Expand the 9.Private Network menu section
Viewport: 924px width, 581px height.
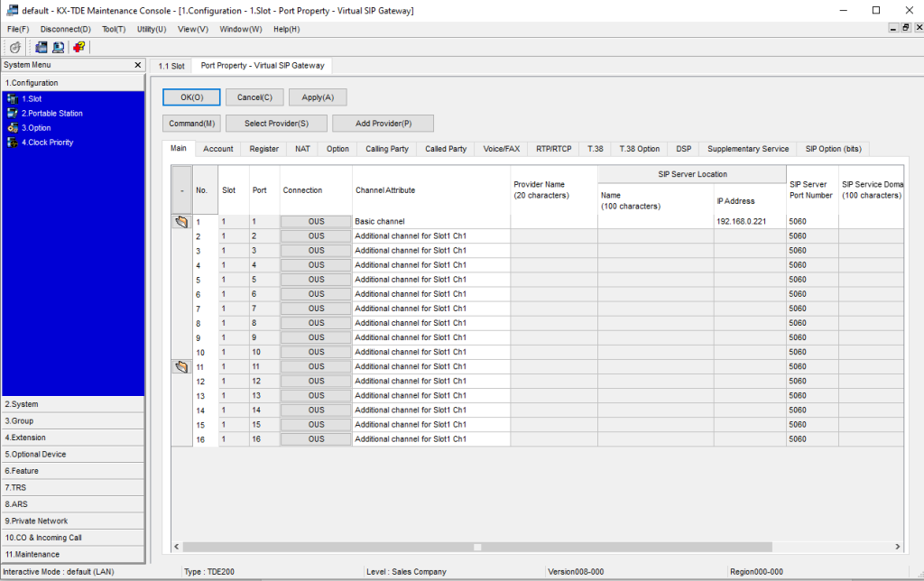(73, 521)
